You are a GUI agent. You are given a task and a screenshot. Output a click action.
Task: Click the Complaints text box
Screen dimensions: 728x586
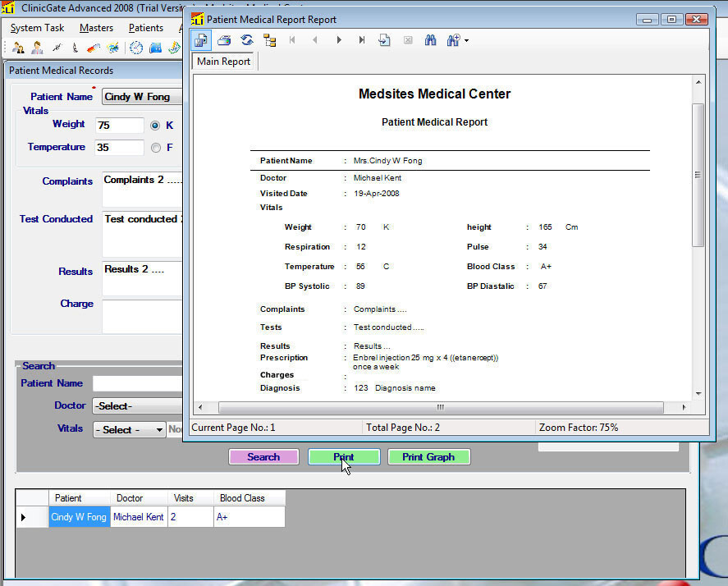[142, 190]
